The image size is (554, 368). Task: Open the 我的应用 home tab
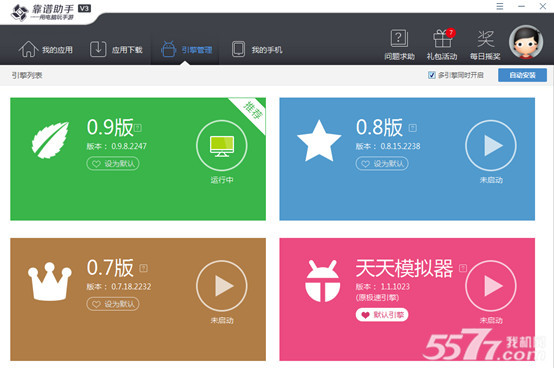[x=46, y=49]
